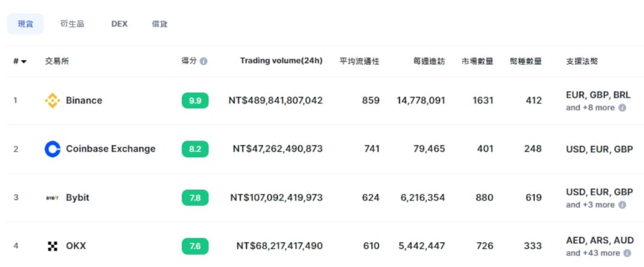Click Binance fiat list EUR, GBP, BRL
The width and height of the screenshot is (644, 267).
[x=598, y=95]
